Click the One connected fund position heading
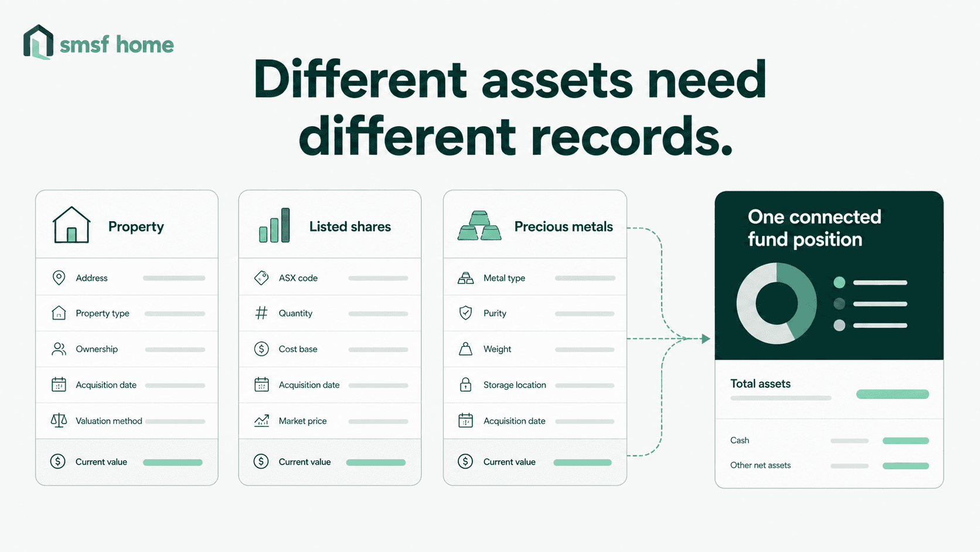 [x=814, y=228]
